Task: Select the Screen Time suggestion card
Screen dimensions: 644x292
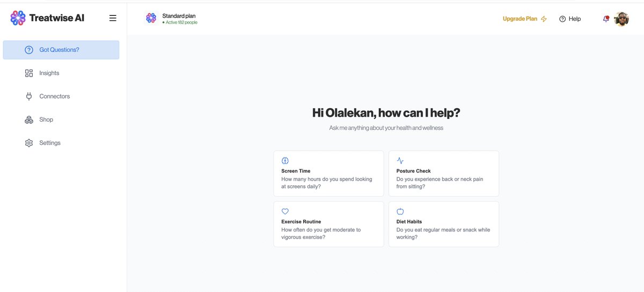Action: click(x=328, y=174)
